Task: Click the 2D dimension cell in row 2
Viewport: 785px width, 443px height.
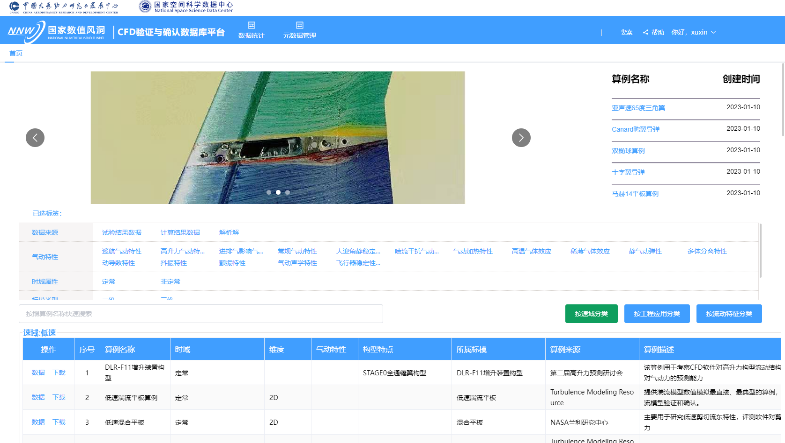Action: [273, 397]
